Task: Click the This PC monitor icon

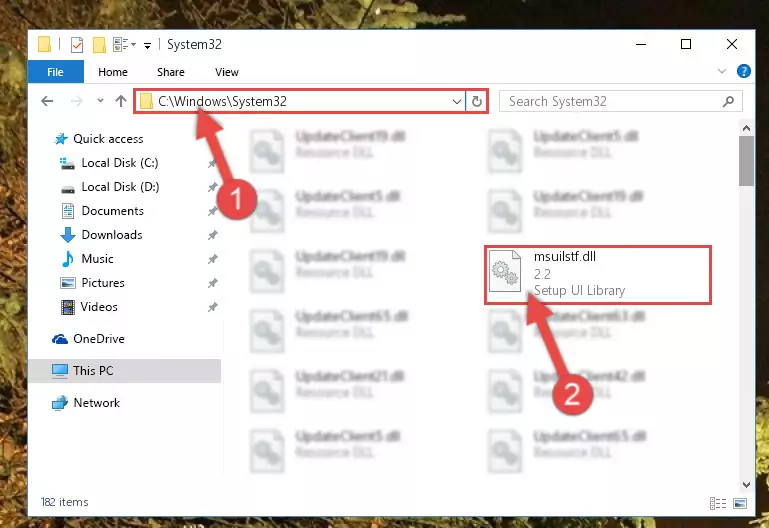Action: (60, 371)
